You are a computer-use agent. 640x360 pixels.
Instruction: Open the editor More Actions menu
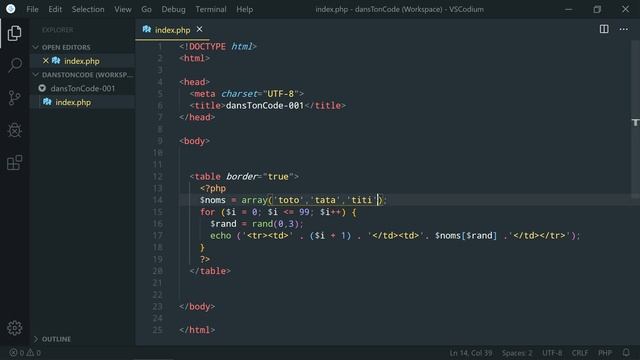(x=623, y=29)
